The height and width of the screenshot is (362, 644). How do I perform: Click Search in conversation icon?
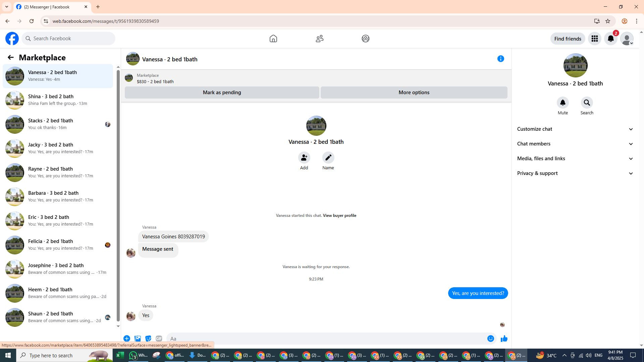[587, 103]
